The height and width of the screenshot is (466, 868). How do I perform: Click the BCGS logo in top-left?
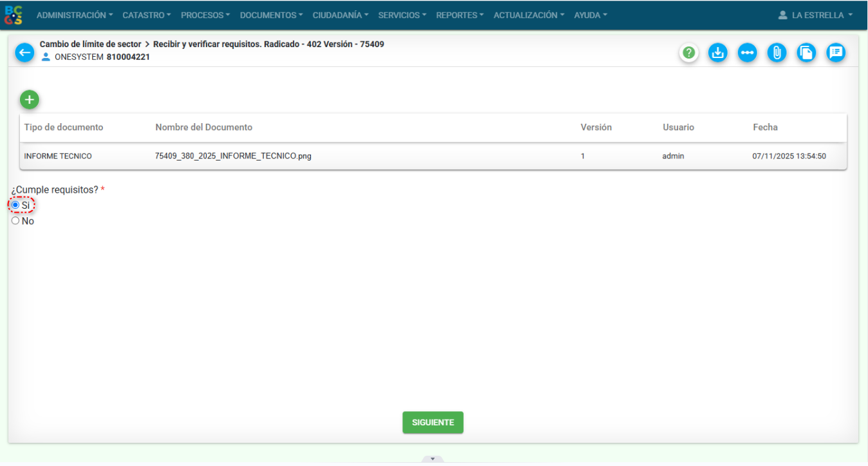14,15
